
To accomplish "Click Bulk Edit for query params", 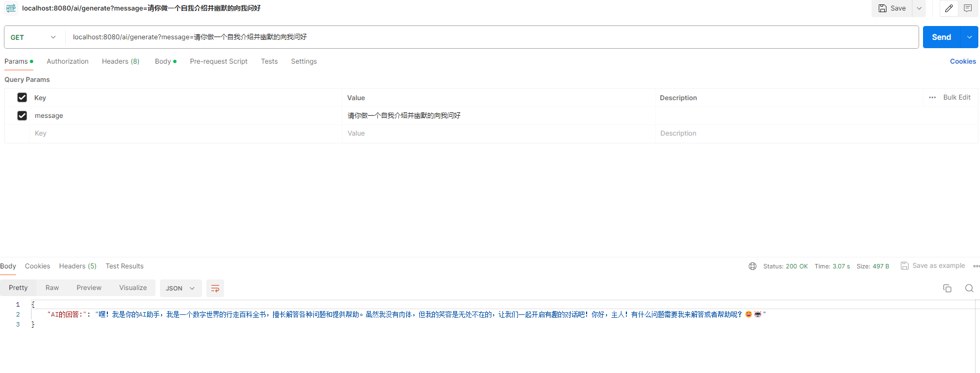I will (x=956, y=97).
